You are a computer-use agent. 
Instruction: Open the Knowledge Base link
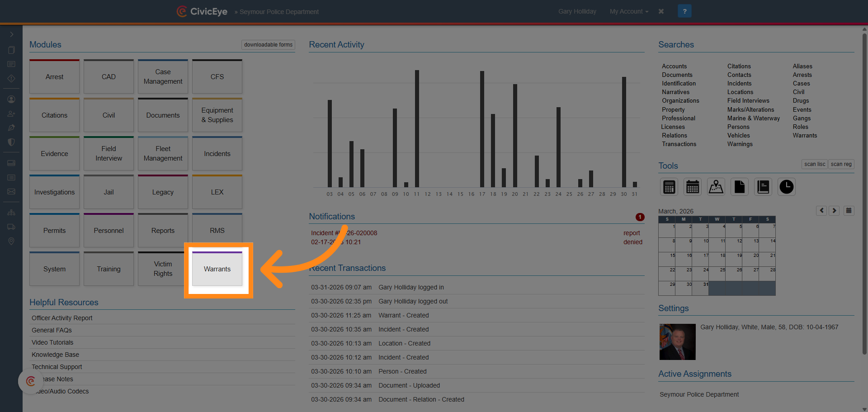point(55,355)
